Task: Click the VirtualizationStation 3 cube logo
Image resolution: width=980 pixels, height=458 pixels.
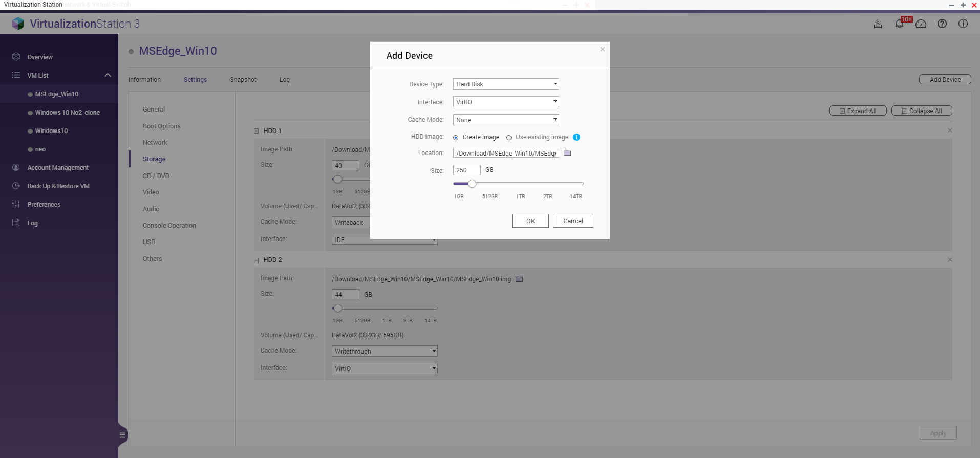Action: [x=18, y=24]
